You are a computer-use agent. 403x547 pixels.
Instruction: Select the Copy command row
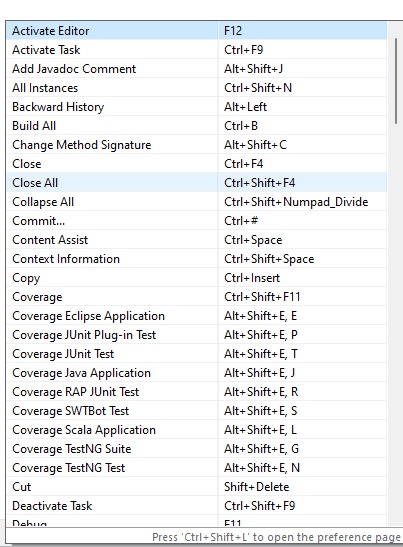coord(196,278)
